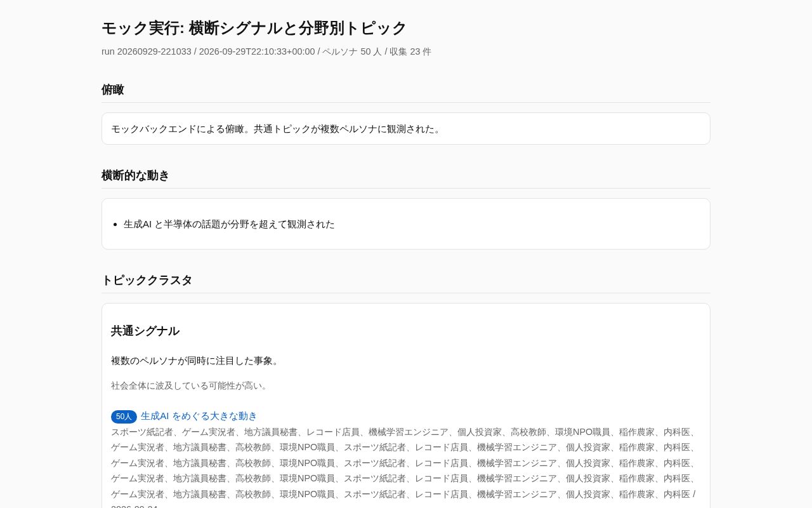This screenshot has width=812, height=508.
Task: Click the note 社会全体に波及している可能性が高い。
Action: click(191, 385)
